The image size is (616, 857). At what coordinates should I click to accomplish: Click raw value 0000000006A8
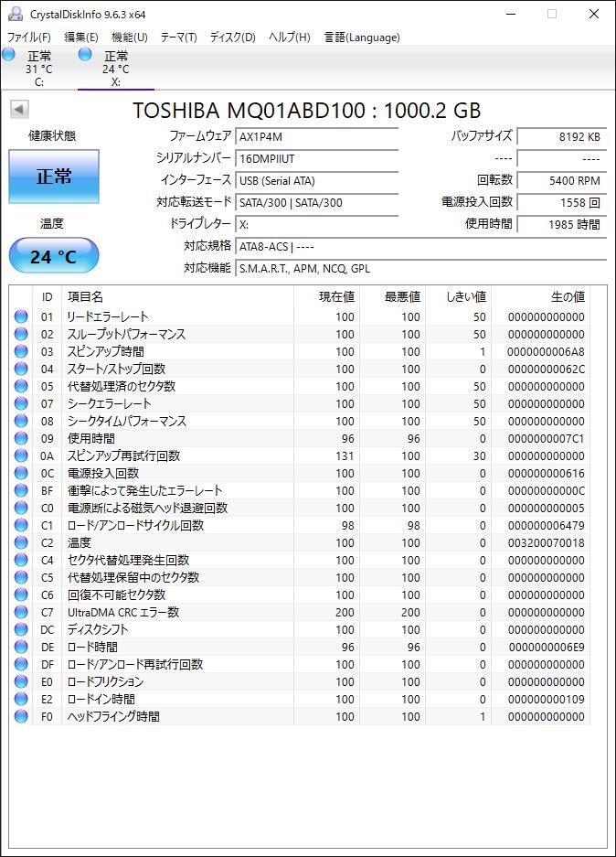coord(546,351)
